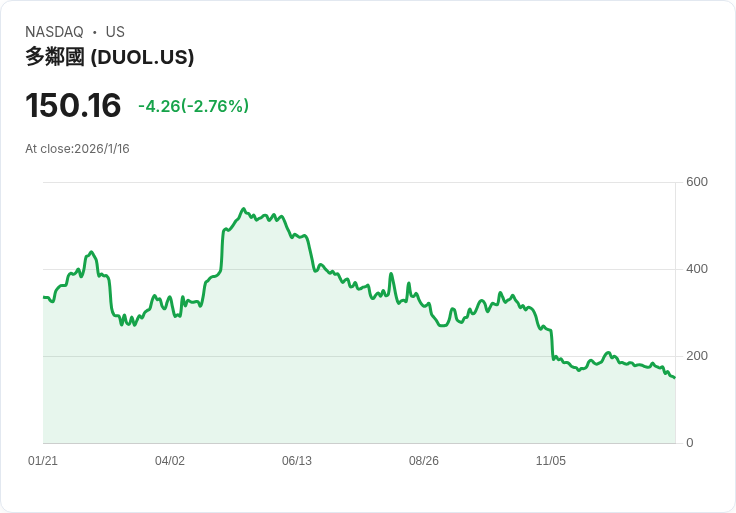Viewport: 736px width, 513px height.
Task: Click the 600 y-axis label
Action: 697,182
